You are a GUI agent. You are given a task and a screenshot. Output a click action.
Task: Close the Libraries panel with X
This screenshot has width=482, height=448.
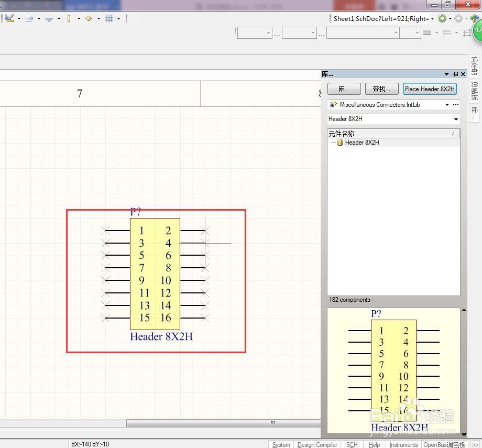[463, 74]
